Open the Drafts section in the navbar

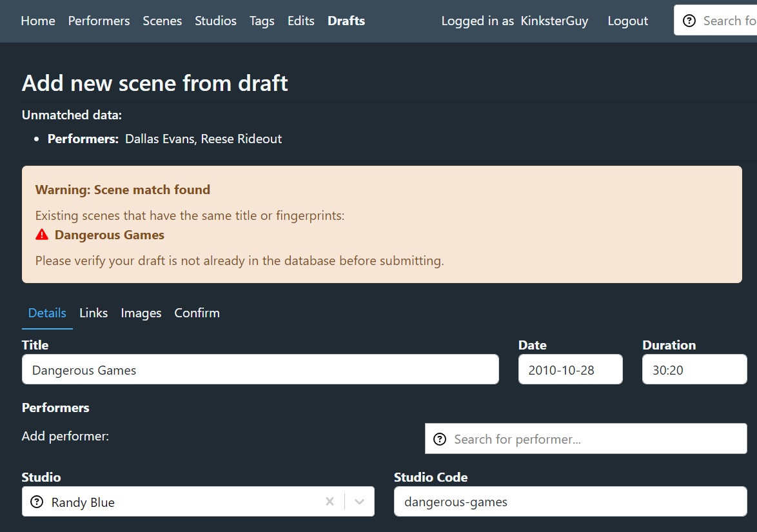(346, 21)
